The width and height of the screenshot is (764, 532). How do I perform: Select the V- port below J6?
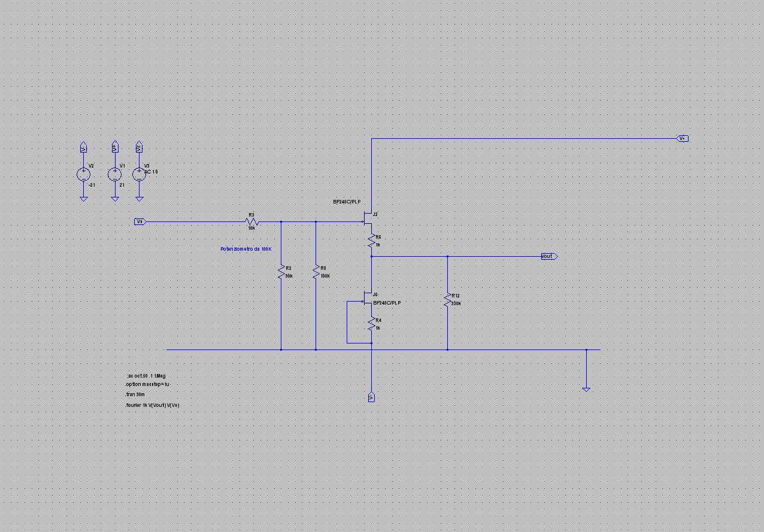[371, 397]
